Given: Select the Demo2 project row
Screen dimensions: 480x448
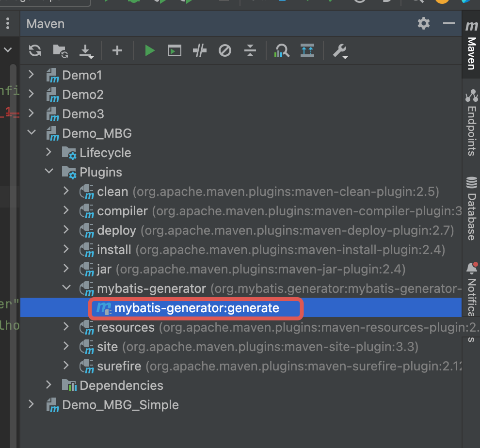Looking at the screenshot, I should pyautogui.click(x=241, y=95).
